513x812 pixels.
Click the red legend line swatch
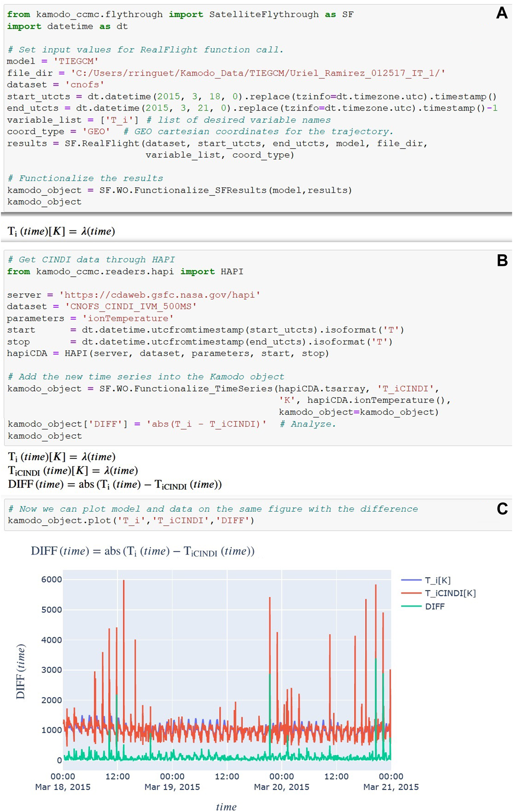[x=411, y=593]
